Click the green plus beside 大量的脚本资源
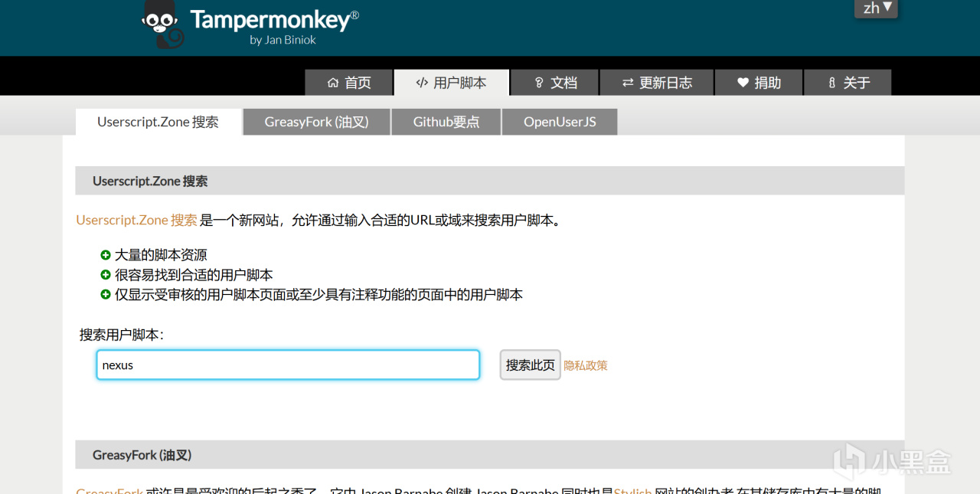 click(x=106, y=255)
